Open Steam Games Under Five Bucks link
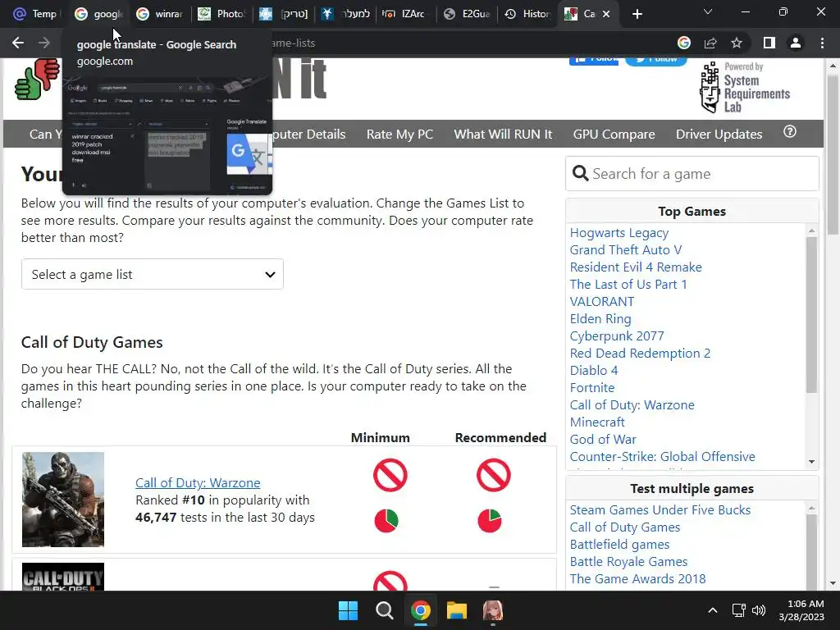Screen dimensions: 840x630 (660, 510)
